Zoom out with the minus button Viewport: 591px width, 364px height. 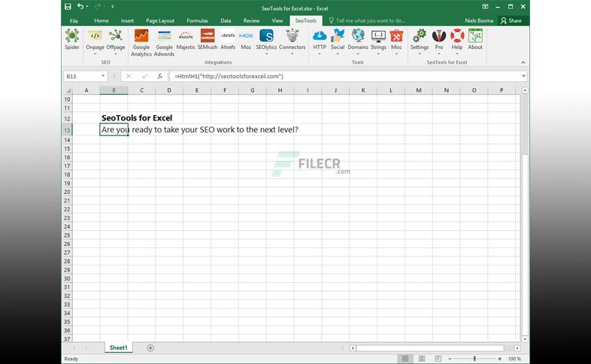[450, 359]
